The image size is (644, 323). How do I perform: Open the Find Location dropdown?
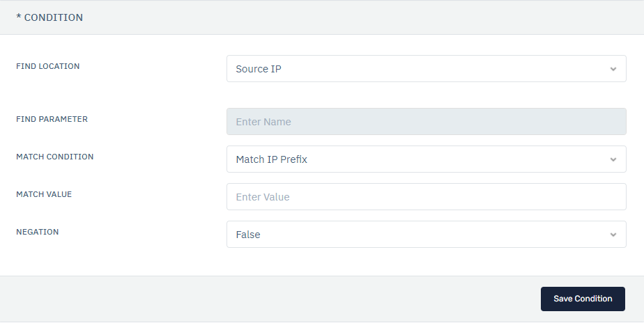click(427, 68)
